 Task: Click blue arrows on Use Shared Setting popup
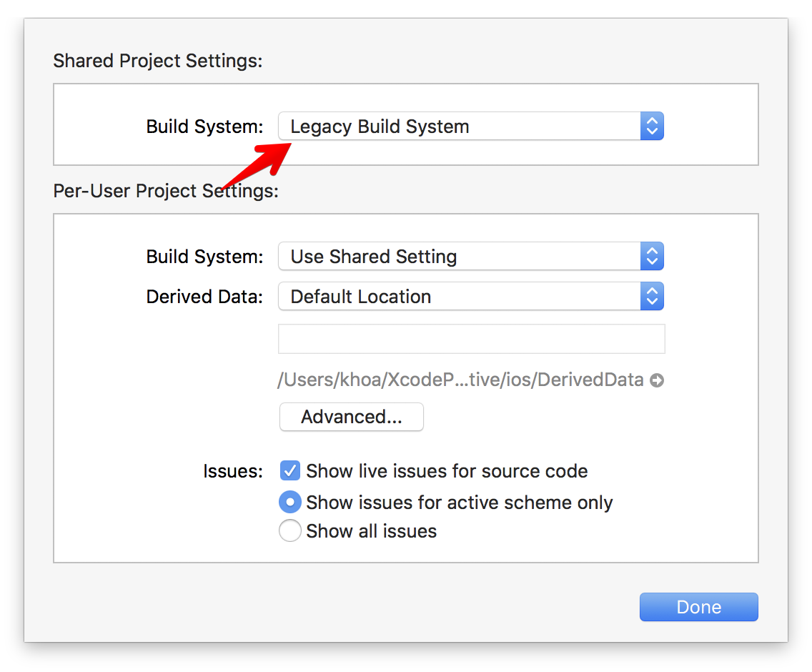(652, 256)
